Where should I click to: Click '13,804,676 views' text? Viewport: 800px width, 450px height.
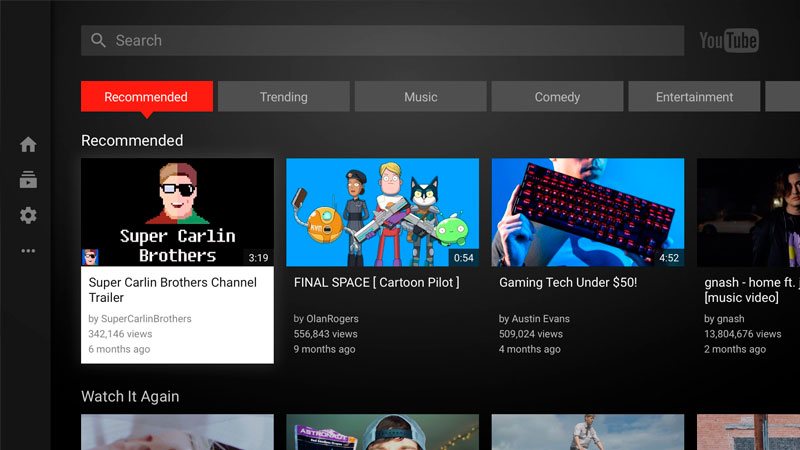pyautogui.click(x=742, y=334)
